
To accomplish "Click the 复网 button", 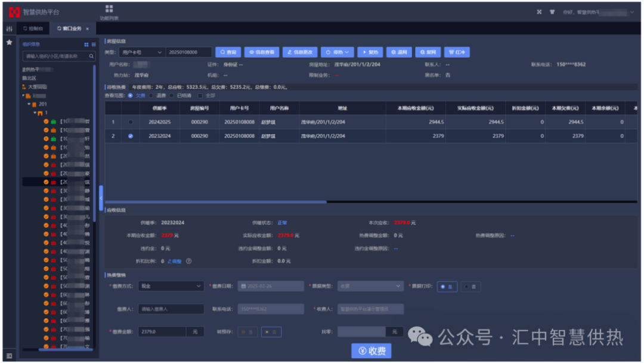I will click(x=428, y=52).
